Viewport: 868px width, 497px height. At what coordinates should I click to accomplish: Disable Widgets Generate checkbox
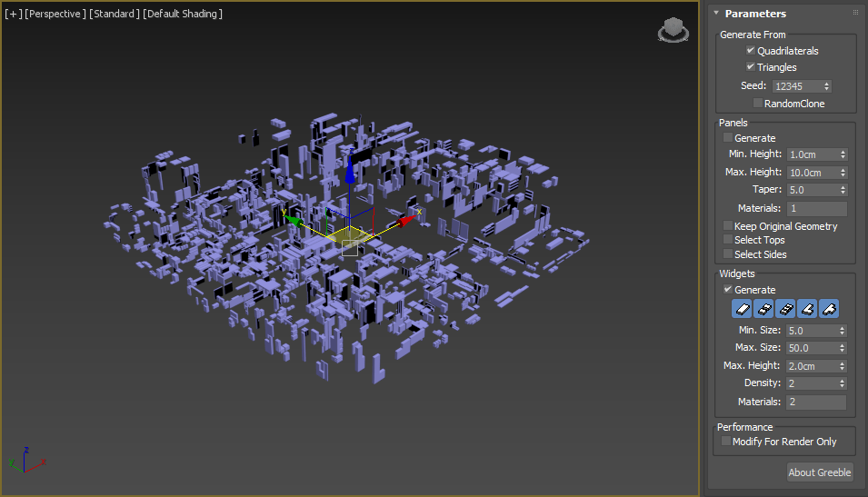[728, 290]
